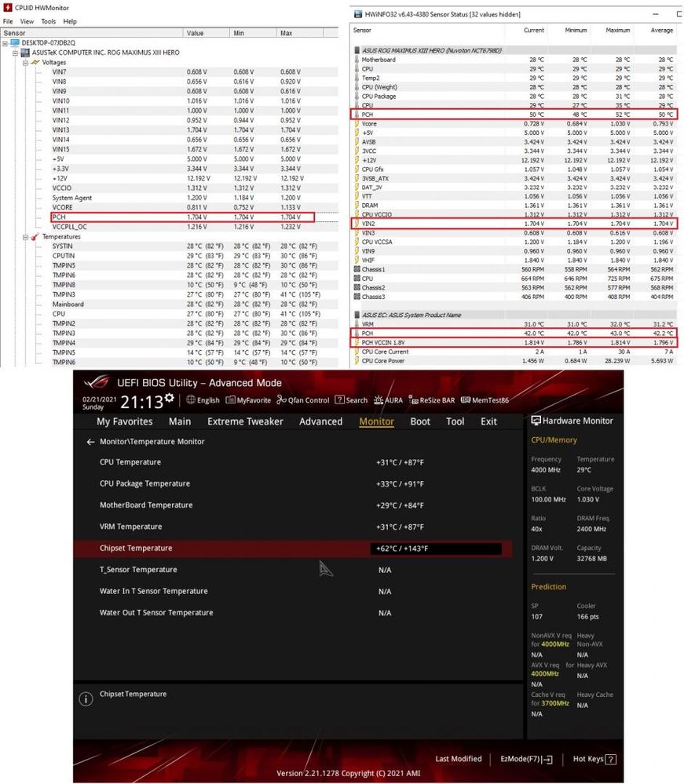Open the Tools menu in HWMonitor

pyautogui.click(x=49, y=21)
